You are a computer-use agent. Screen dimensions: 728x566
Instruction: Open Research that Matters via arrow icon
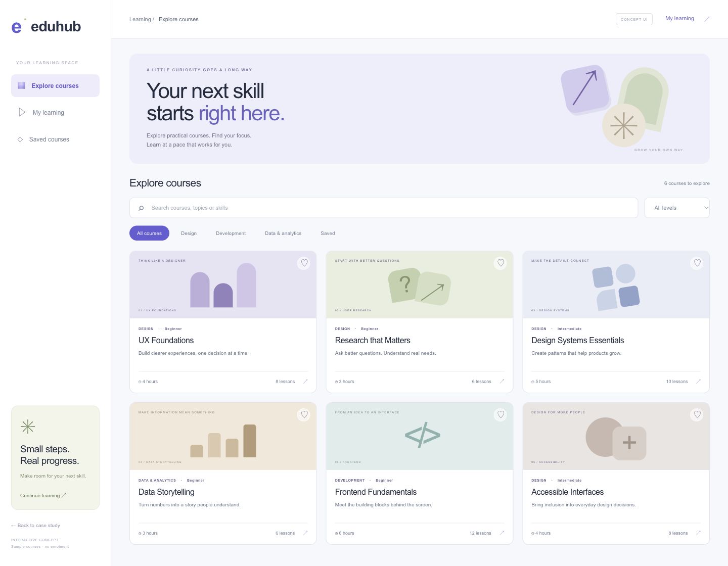click(502, 382)
